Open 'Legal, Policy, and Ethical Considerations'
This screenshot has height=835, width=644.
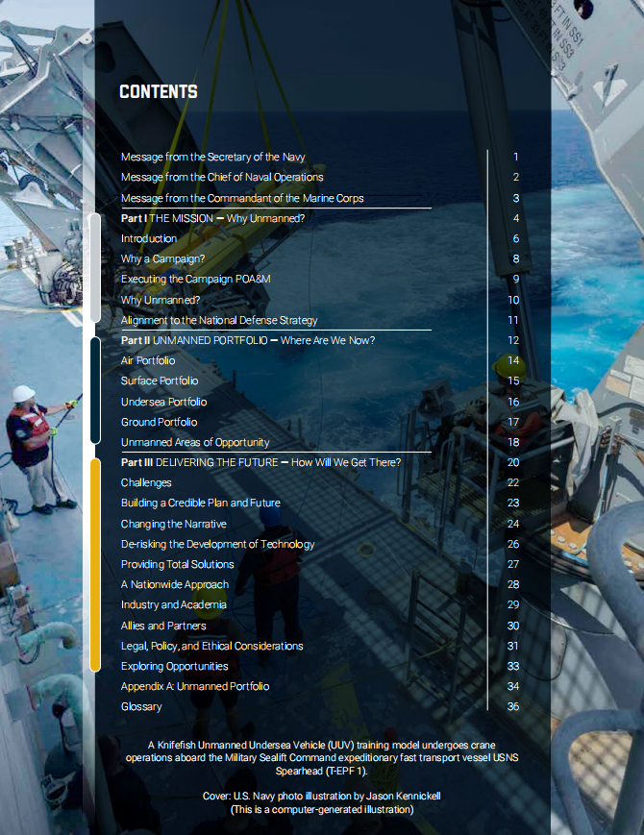coord(212,646)
